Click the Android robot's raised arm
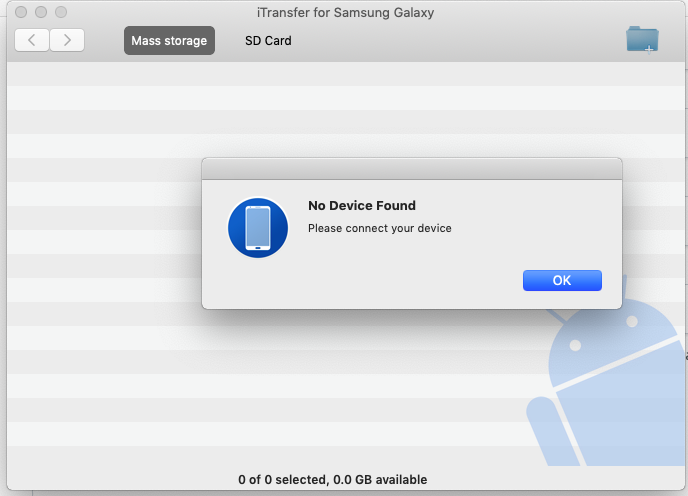This screenshot has width=688, height=496. (555, 432)
